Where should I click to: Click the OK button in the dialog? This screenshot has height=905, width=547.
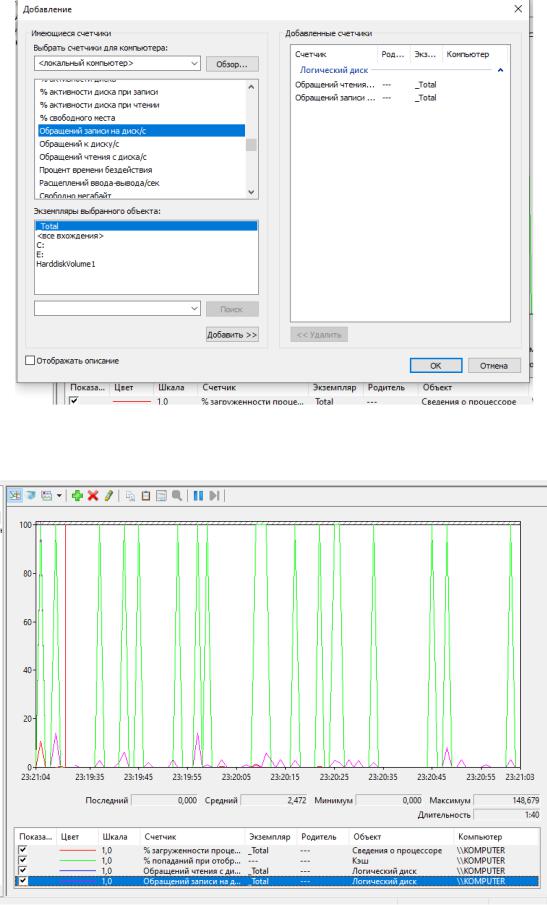(436, 365)
